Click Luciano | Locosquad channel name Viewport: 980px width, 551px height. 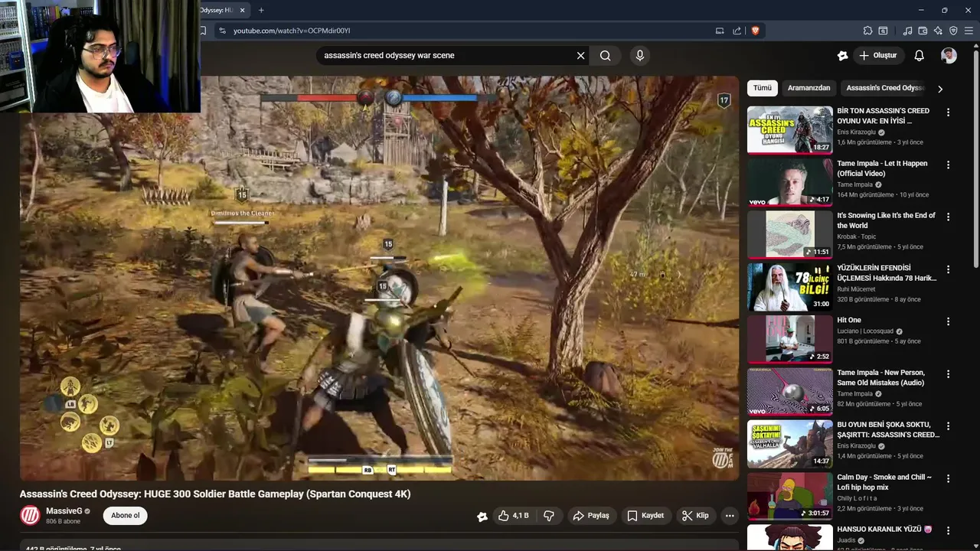point(865,331)
